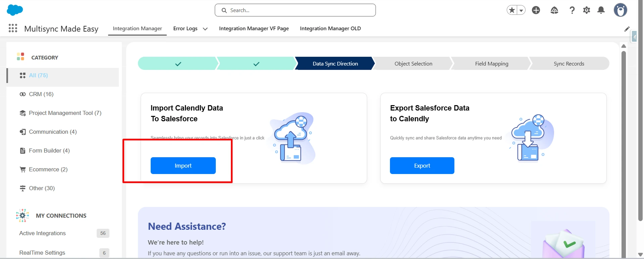Click the CRM category icon

(22, 94)
